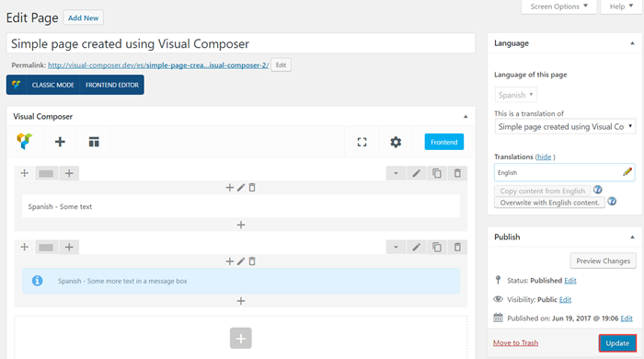Open the 'This is a translation of' dropdown
Viewport: 644px width, 359px height.
565,126
